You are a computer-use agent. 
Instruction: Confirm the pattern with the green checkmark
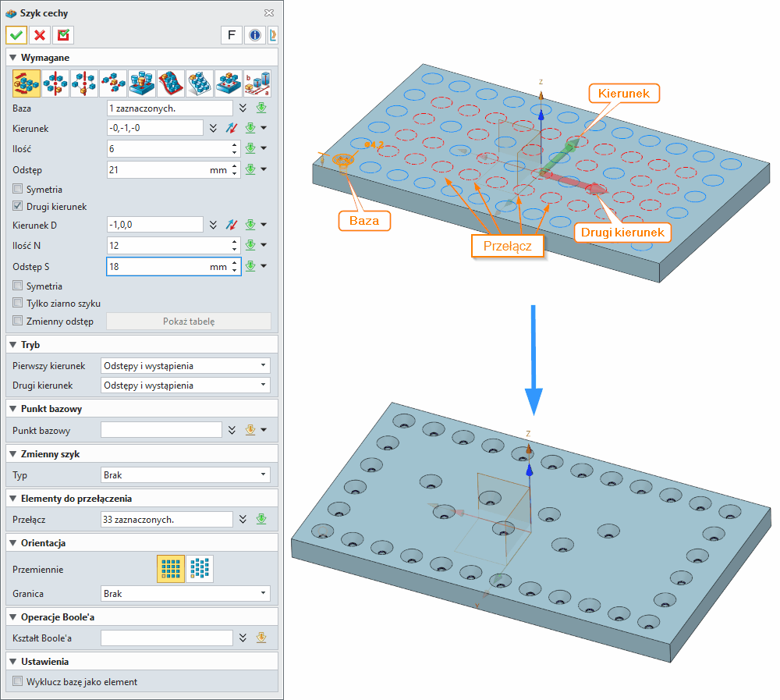[16, 35]
